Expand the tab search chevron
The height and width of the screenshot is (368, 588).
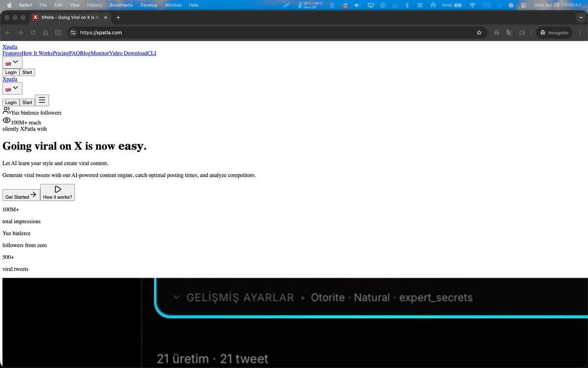pos(581,17)
